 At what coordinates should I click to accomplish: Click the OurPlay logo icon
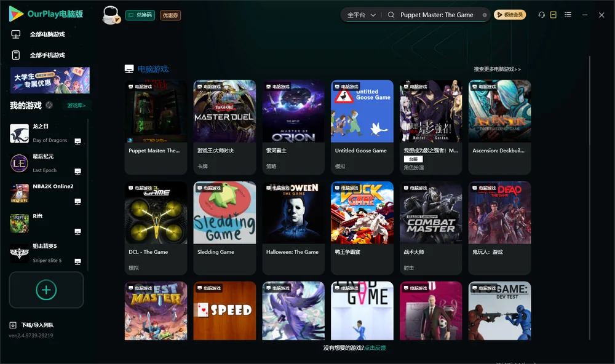[16, 14]
